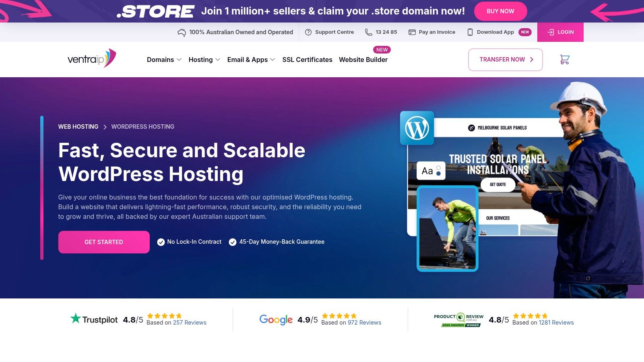Screen dimensions: 644x362
Task: Click the WordPress logo icon in hero image
Action: click(x=417, y=128)
